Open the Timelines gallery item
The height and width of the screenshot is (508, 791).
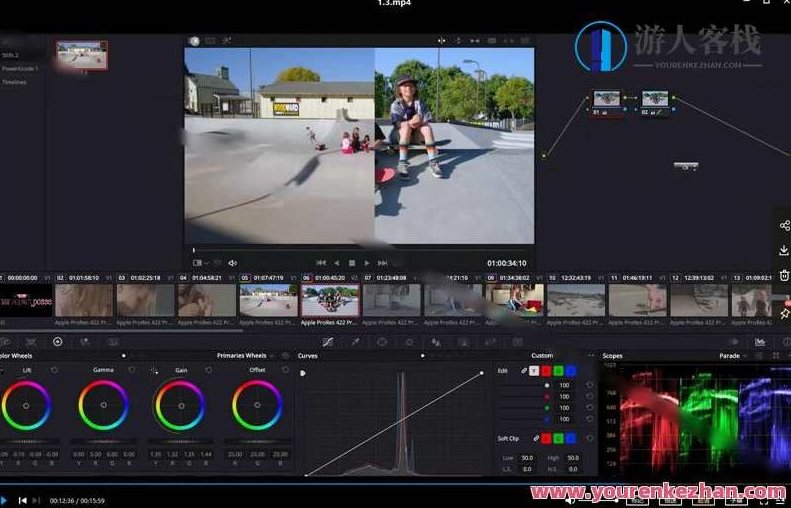tap(15, 82)
